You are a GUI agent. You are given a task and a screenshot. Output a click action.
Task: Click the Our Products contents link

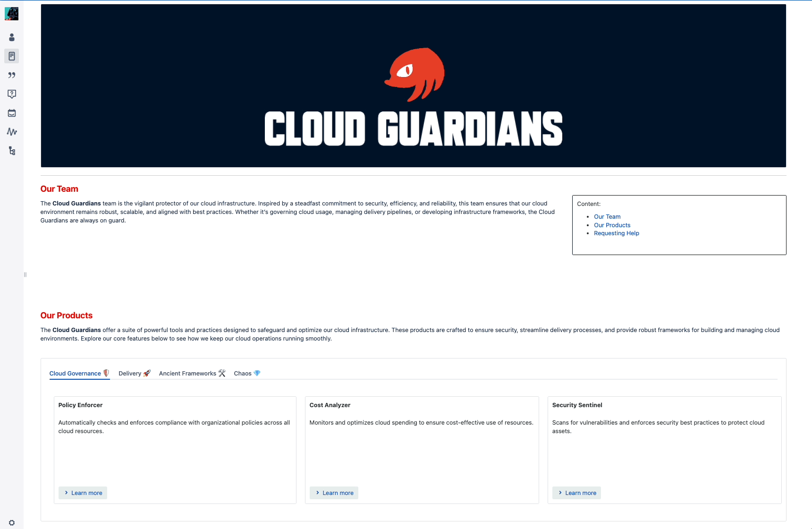click(612, 225)
